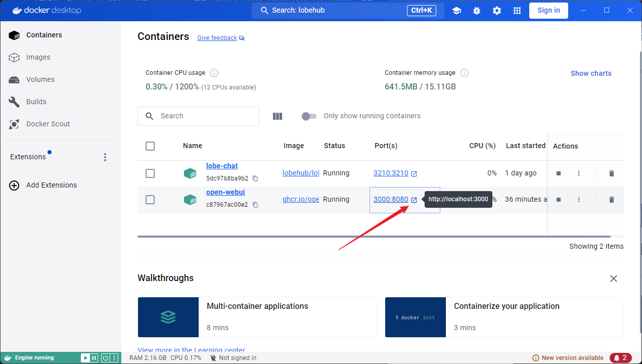Tick the select-all containers checkbox

(x=150, y=146)
